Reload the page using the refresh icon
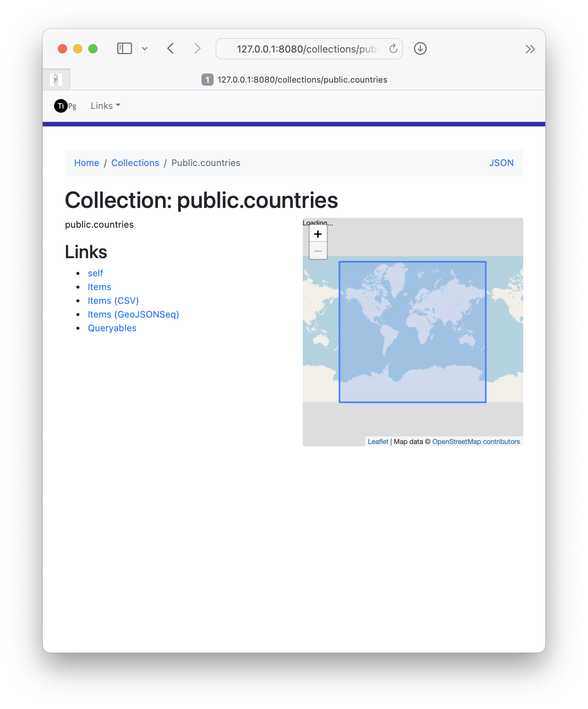The width and height of the screenshot is (588, 709). 393,49
